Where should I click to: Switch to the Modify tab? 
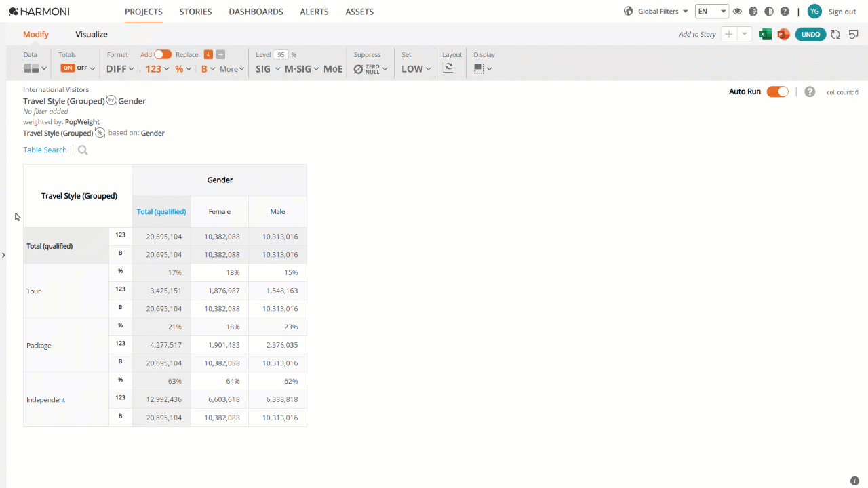tap(36, 34)
